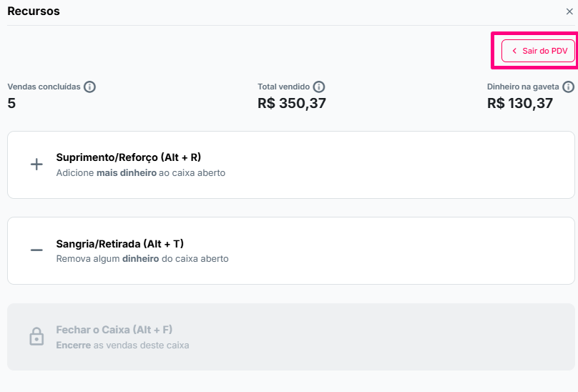578x392 pixels.
Task: Open info tooltip beside Vendas concluídas
Action: pyautogui.click(x=89, y=87)
